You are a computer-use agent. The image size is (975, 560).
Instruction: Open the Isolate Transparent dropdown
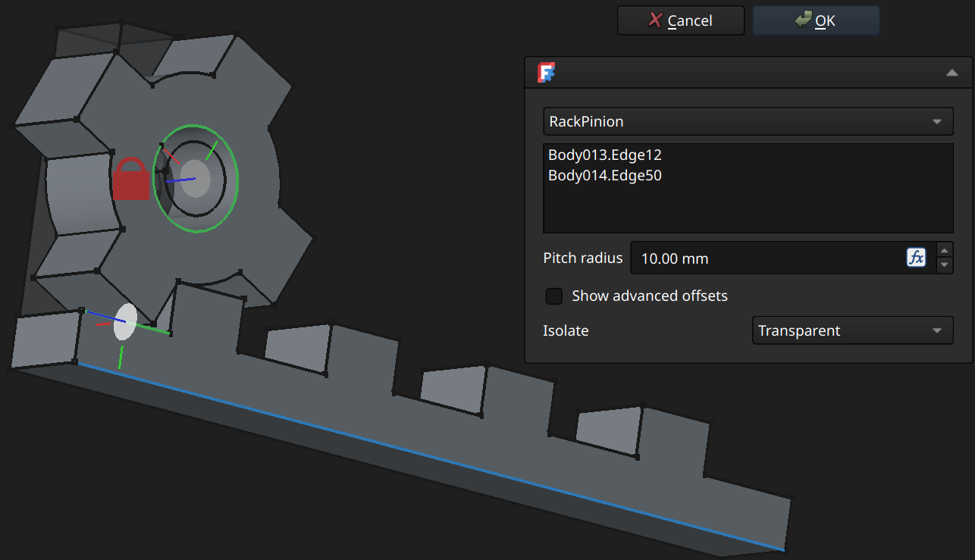tap(852, 330)
